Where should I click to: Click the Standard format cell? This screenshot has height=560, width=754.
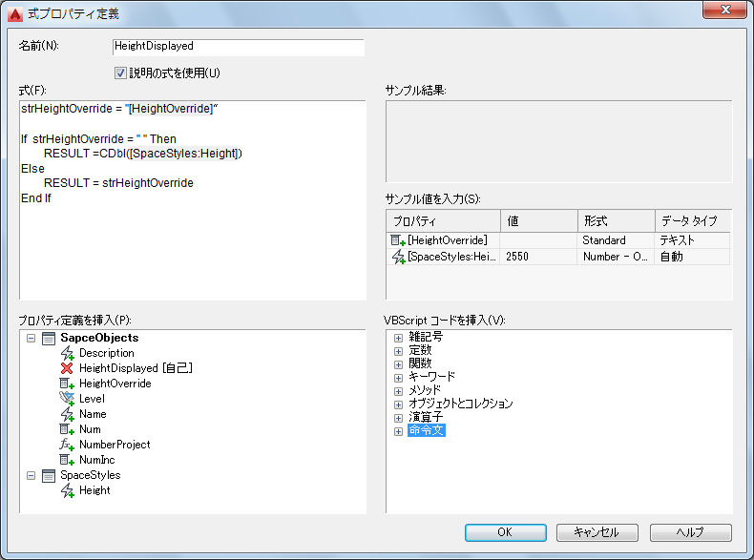point(616,240)
